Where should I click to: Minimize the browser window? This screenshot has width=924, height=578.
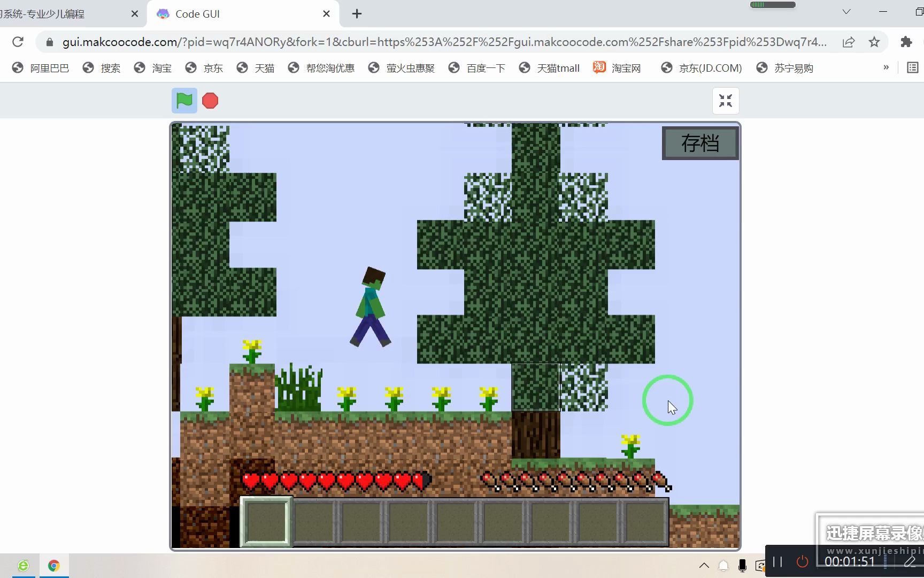883,12
